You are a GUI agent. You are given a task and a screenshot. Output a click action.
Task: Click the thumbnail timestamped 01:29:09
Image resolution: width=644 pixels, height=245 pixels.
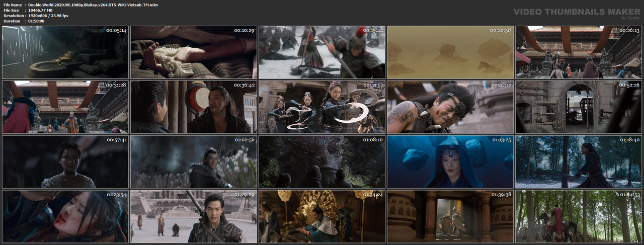(194, 216)
